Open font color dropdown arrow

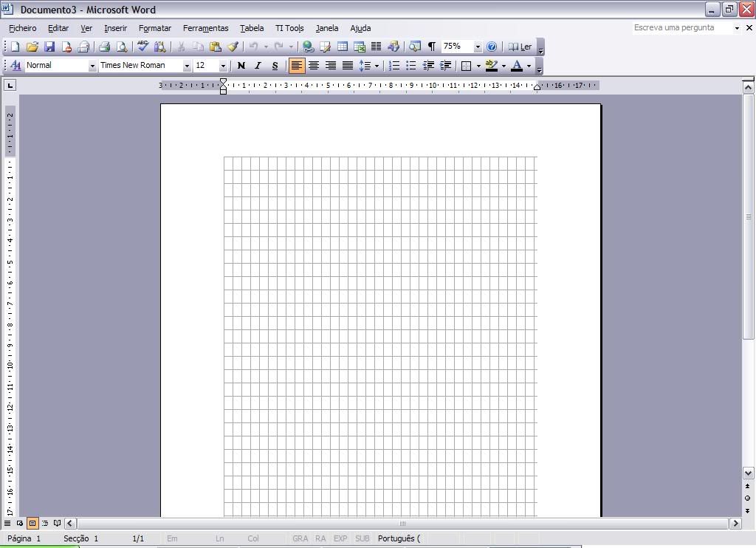coord(529,66)
